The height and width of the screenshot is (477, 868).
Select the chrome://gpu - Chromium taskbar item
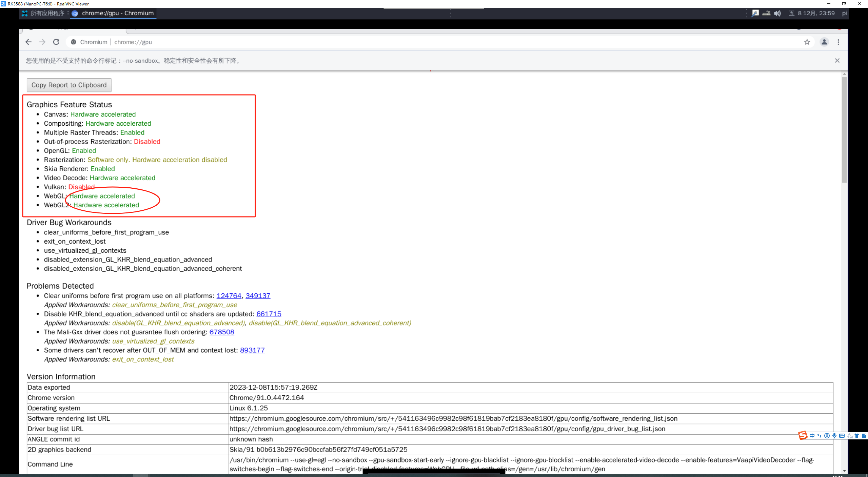click(113, 13)
